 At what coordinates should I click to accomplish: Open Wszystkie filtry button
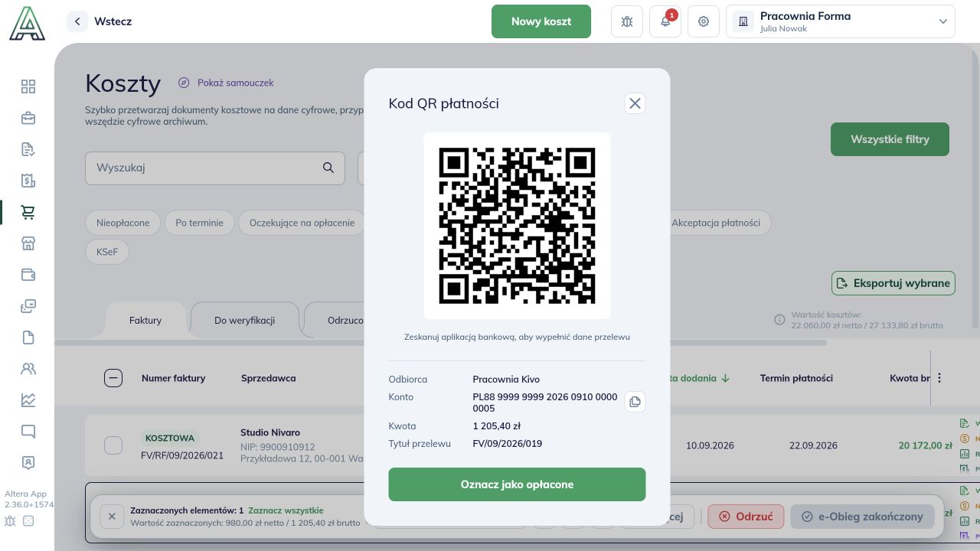(x=890, y=139)
